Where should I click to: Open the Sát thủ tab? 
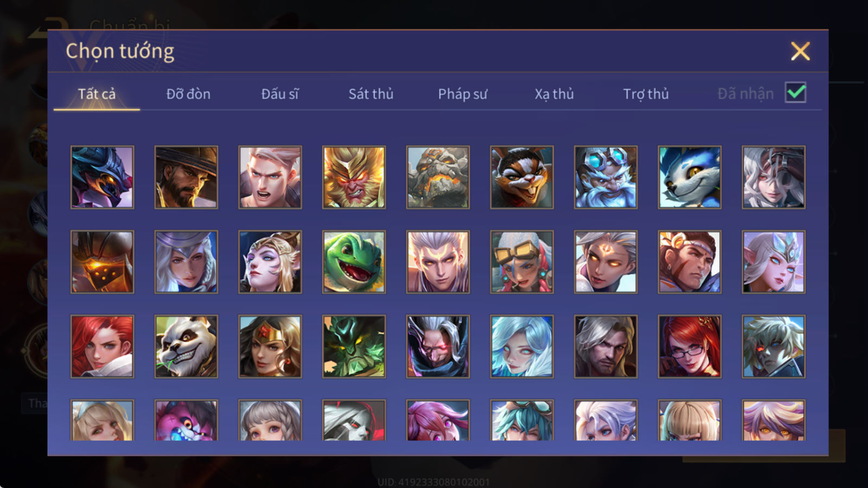(x=371, y=94)
